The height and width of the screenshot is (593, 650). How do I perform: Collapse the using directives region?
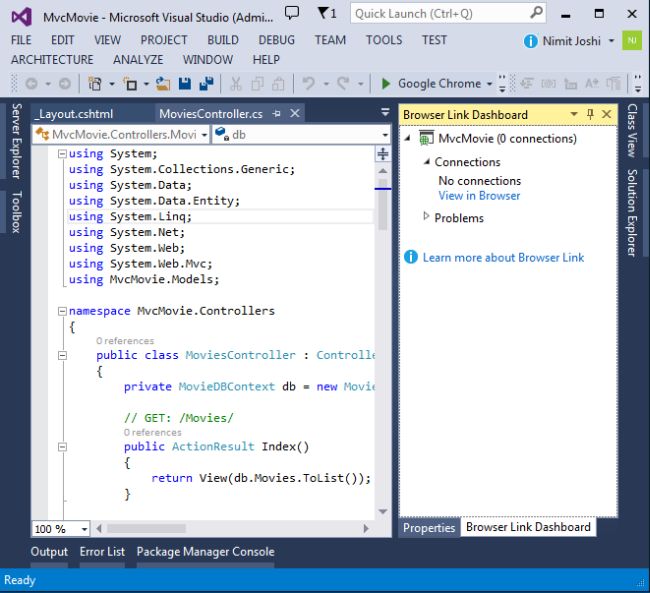62,154
